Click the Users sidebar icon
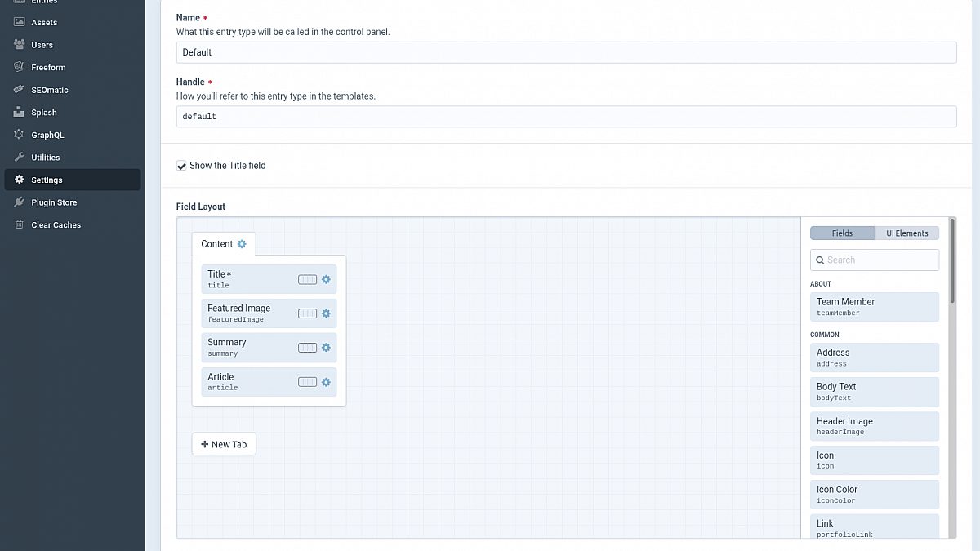The height and width of the screenshot is (551, 980). pos(19,45)
